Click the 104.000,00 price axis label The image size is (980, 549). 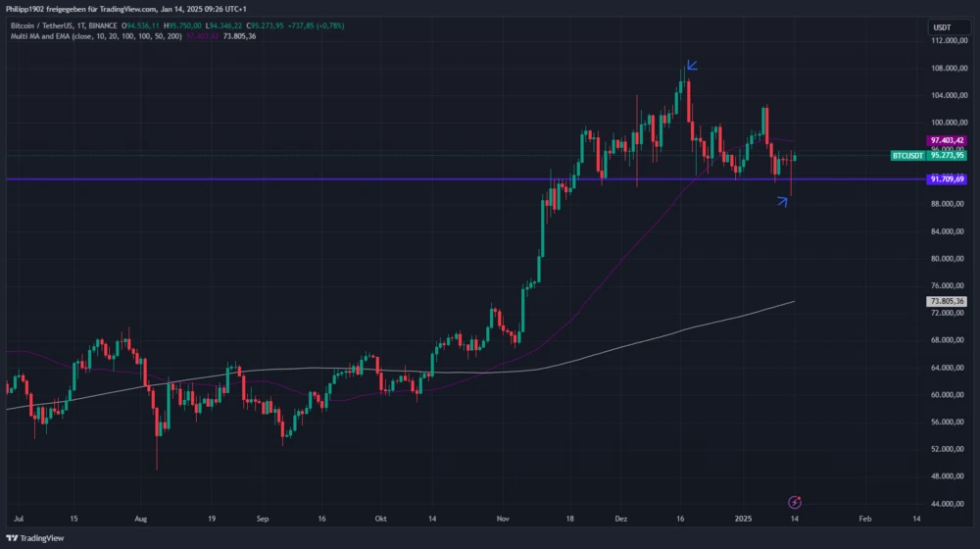949,95
